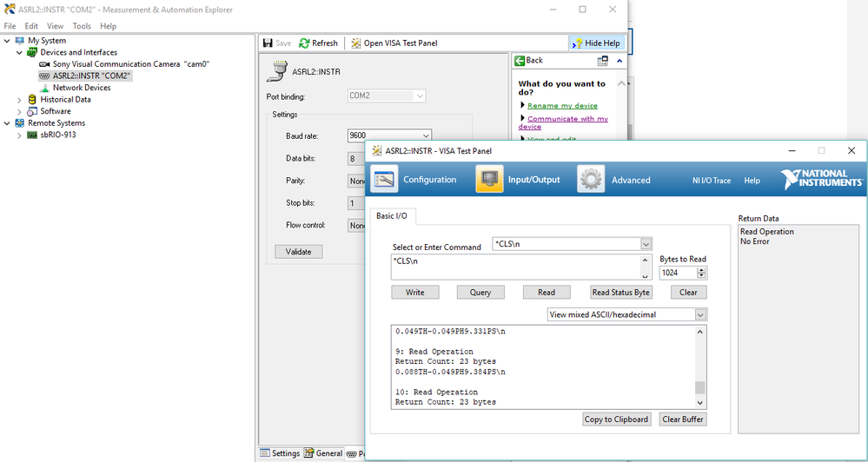Screen dimensions: 868x462
Task: Click the output log scrollbar thumb
Action: 700,386
